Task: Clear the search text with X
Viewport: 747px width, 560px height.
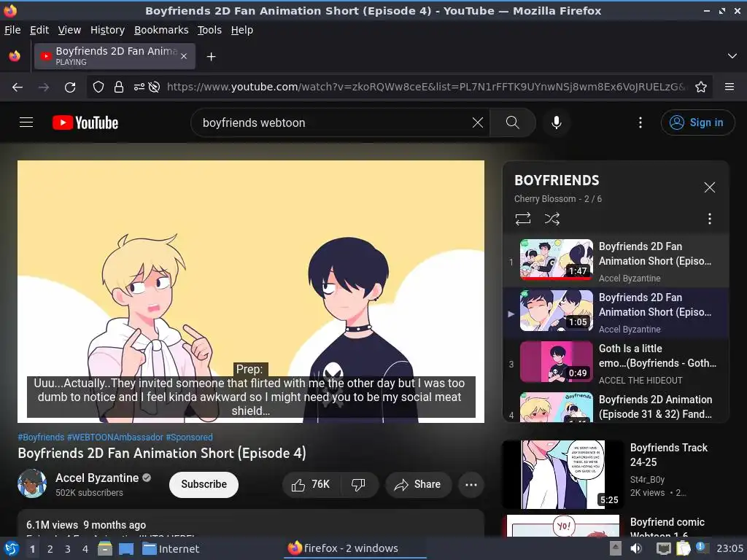Action: (x=477, y=122)
